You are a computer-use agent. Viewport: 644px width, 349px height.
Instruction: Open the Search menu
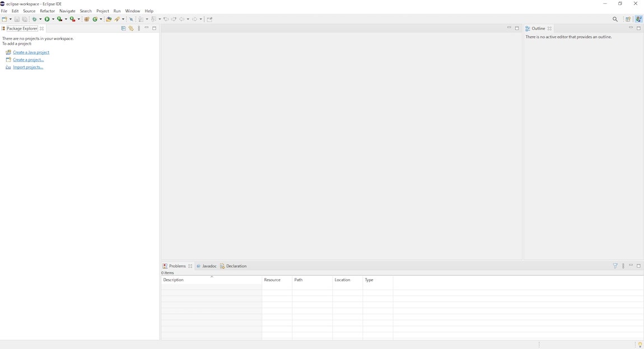[x=86, y=11]
